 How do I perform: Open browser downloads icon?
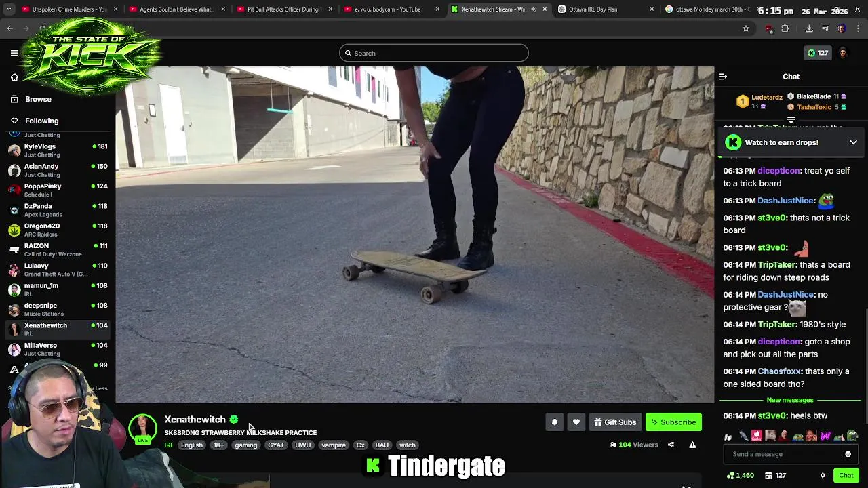809,28
